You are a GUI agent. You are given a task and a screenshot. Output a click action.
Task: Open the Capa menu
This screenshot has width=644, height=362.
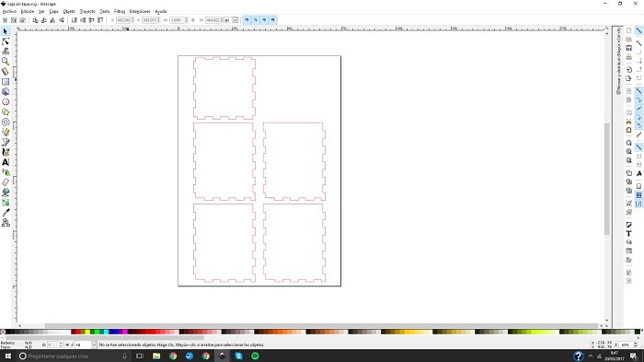tap(53, 11)
